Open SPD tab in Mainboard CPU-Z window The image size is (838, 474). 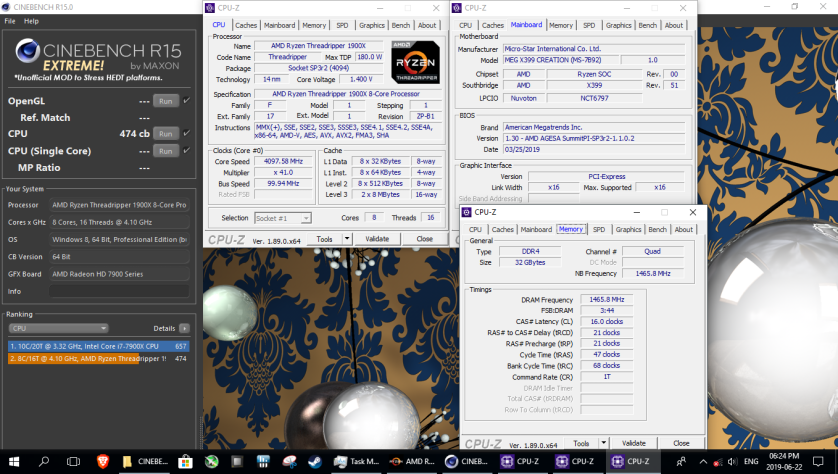coord(588,25)
